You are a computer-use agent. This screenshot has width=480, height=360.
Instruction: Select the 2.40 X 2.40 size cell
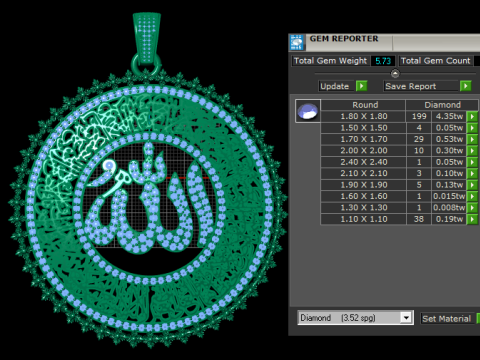tap(363, 162)
